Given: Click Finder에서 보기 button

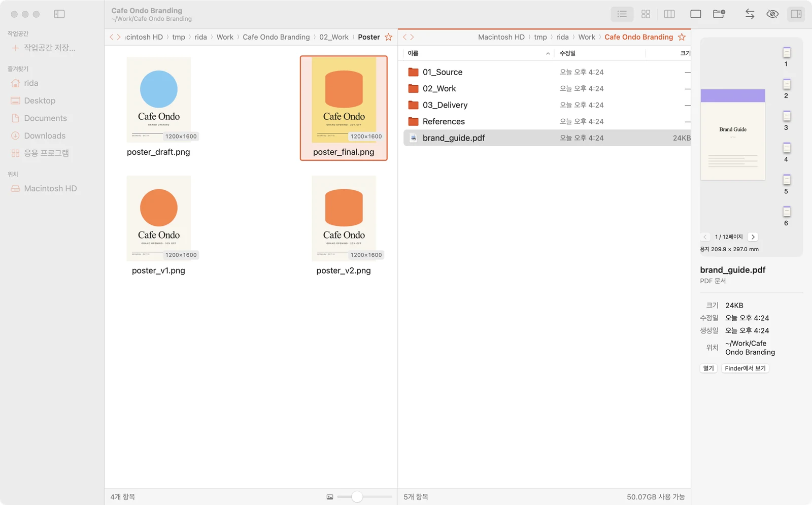Looking at the screenshot, I should (x=745, y=368).
